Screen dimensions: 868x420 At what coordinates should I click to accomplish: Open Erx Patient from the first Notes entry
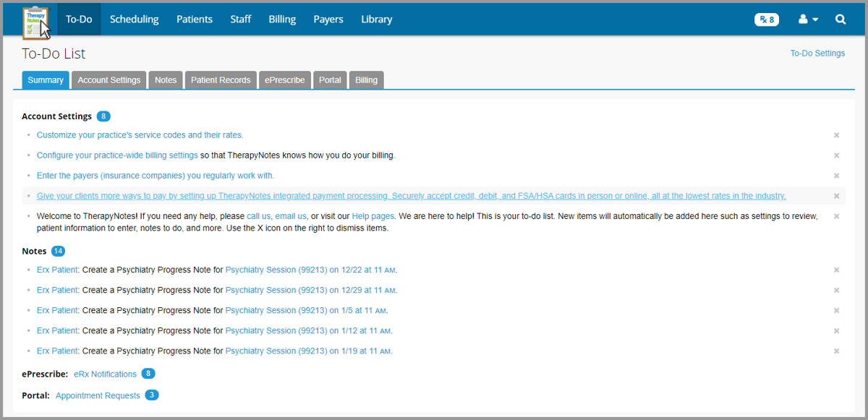click(57, 270)
